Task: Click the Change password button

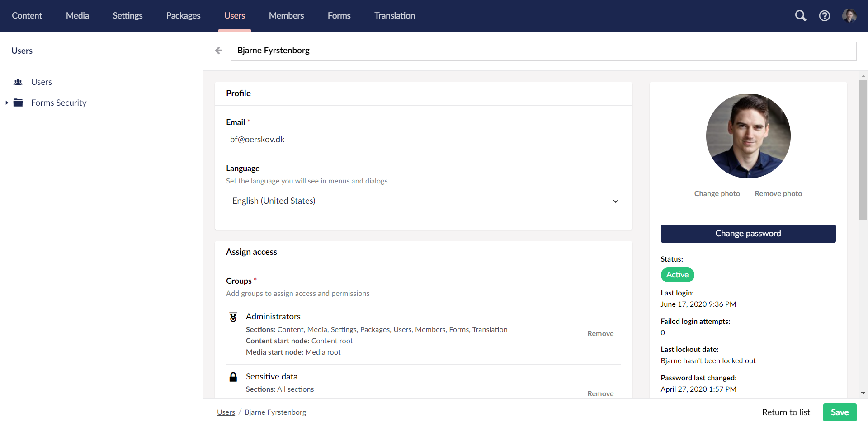Action: tap(748, 233)
